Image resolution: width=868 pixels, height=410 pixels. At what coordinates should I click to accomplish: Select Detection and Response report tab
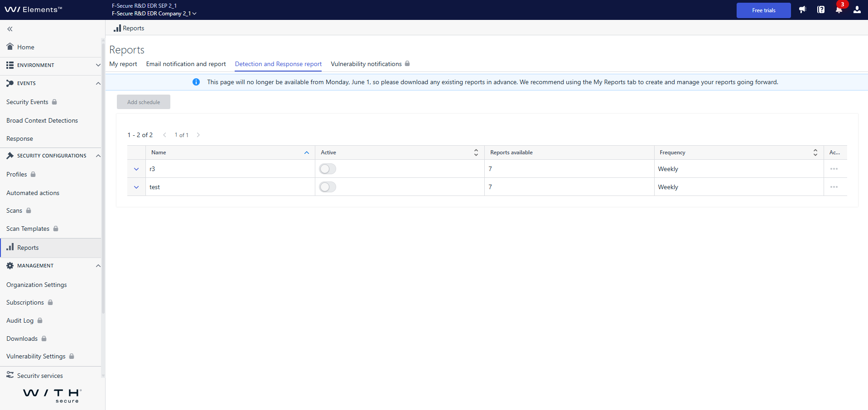278,64
